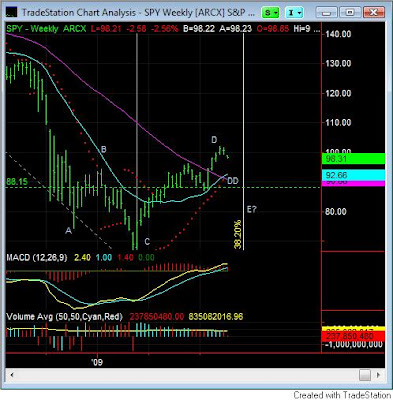Image resolution: width=393 pixels, height=400 pixels.
Task: Open the cyan I interval-link dropdown
Action: click(294, 13)
